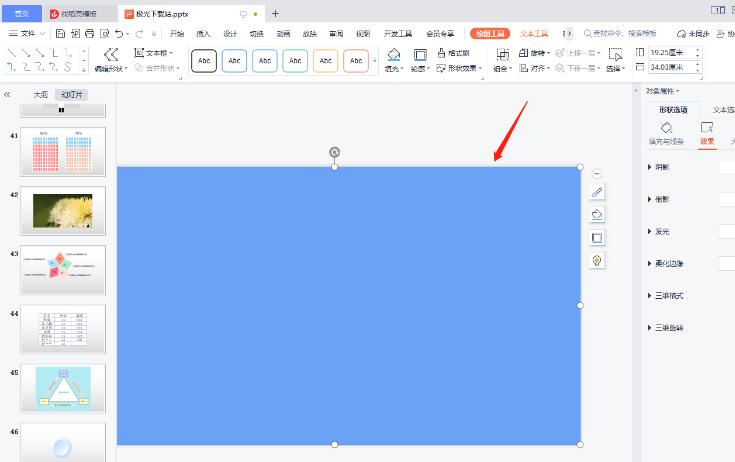Image resolution: width=735 pixels, height=462 pixels.
Task: Click the floating shape outline square icon
Action: pos(597,237)
